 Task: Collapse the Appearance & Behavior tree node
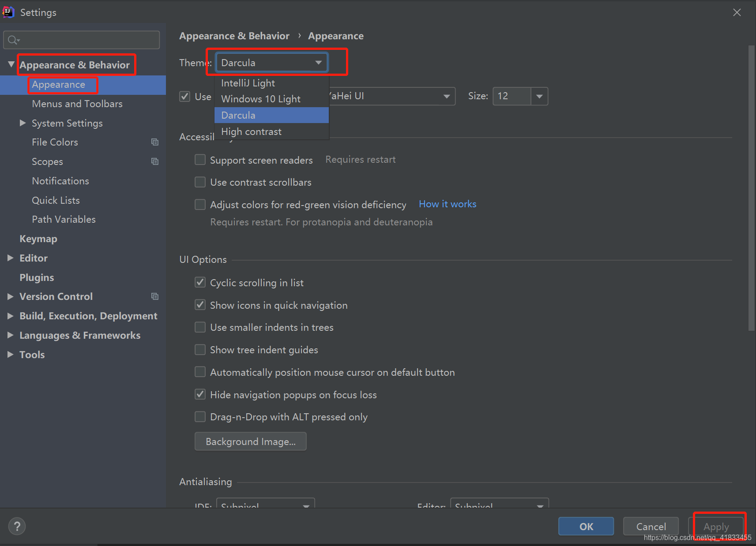pyautogui.click(x=11, y=64)
